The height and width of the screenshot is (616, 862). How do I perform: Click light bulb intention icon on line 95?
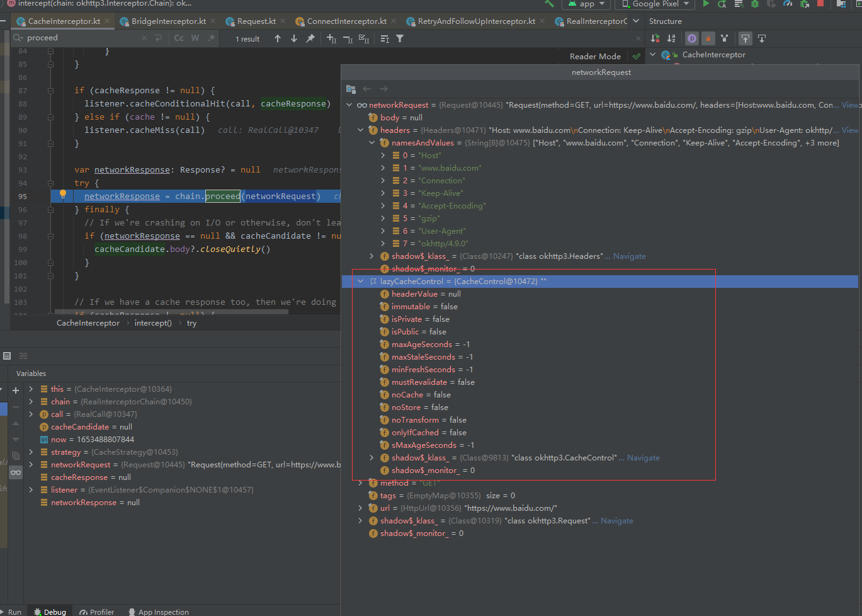coord(63,195)
